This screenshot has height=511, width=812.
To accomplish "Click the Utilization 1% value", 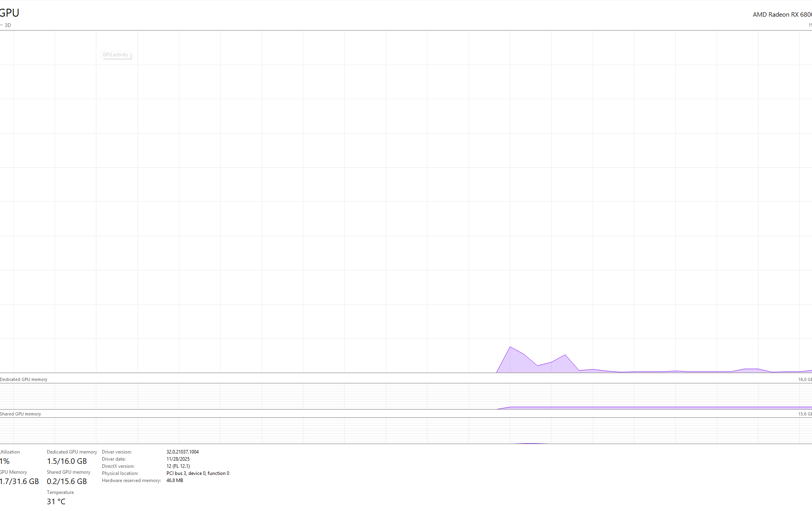I will (5, 461).
